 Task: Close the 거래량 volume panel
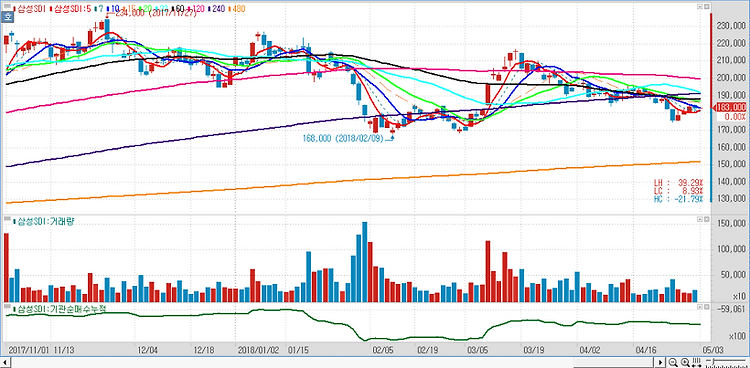[x=706, y=219]
